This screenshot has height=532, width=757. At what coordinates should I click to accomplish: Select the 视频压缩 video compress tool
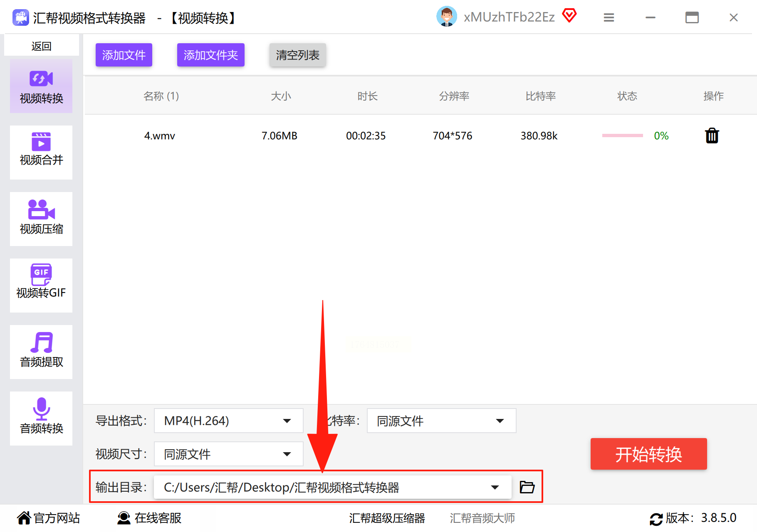pos(41,219)
